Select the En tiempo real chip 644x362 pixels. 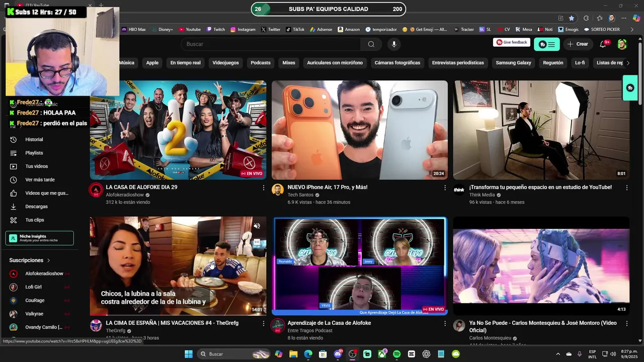click(185, 63)
